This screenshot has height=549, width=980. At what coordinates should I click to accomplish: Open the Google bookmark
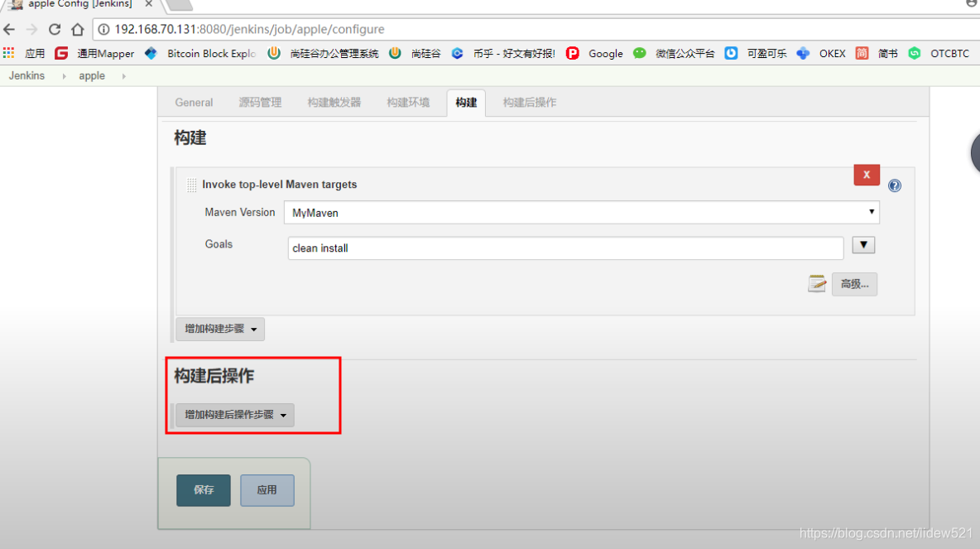pos(595,53)
